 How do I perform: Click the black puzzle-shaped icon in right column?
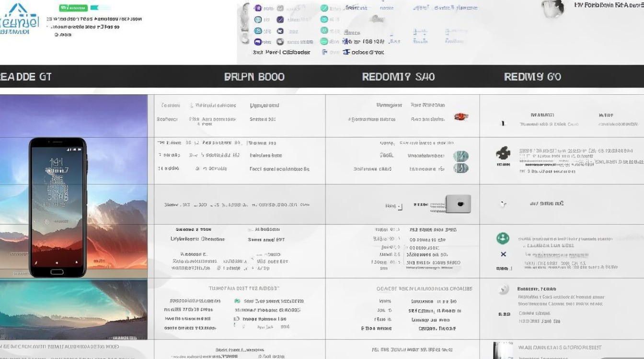coord(503,154)
